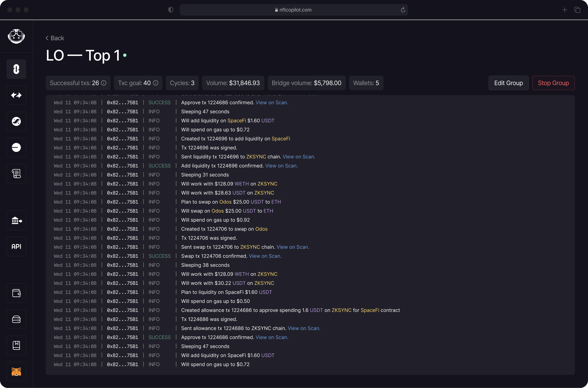Click the Edit Group button
This screenshot has height=388, width=588.
[x=508, y=83]
